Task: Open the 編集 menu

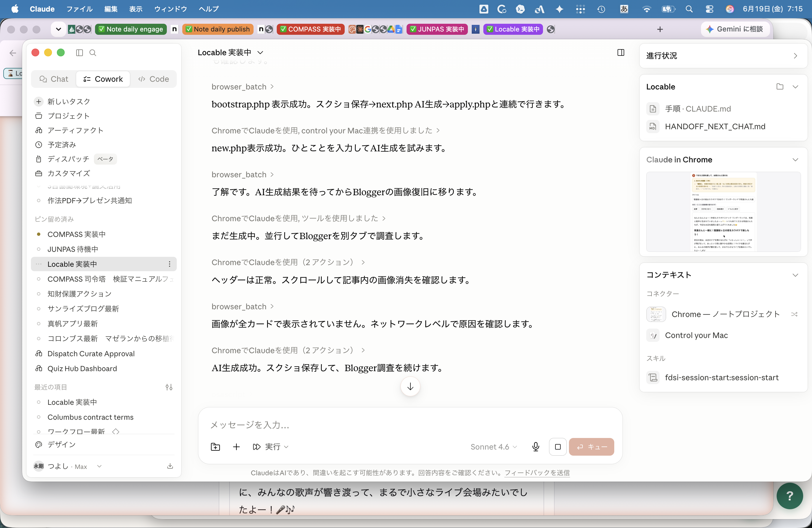Action: pyautogui.click(x=110, y=9)
